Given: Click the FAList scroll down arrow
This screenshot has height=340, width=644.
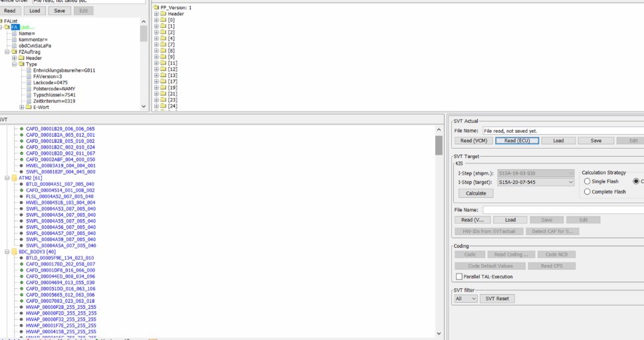Looking at the screenshot, I should click(144, 106).
